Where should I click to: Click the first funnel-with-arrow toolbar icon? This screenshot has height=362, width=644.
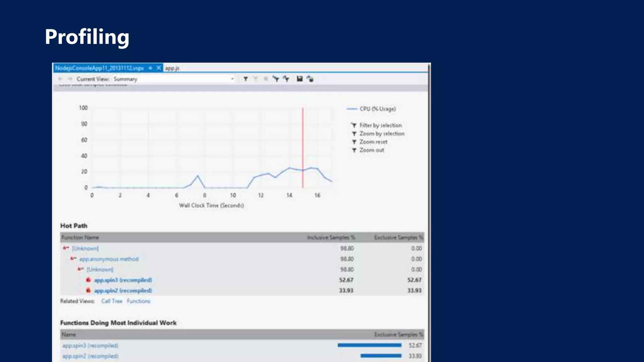coord(276,79)
